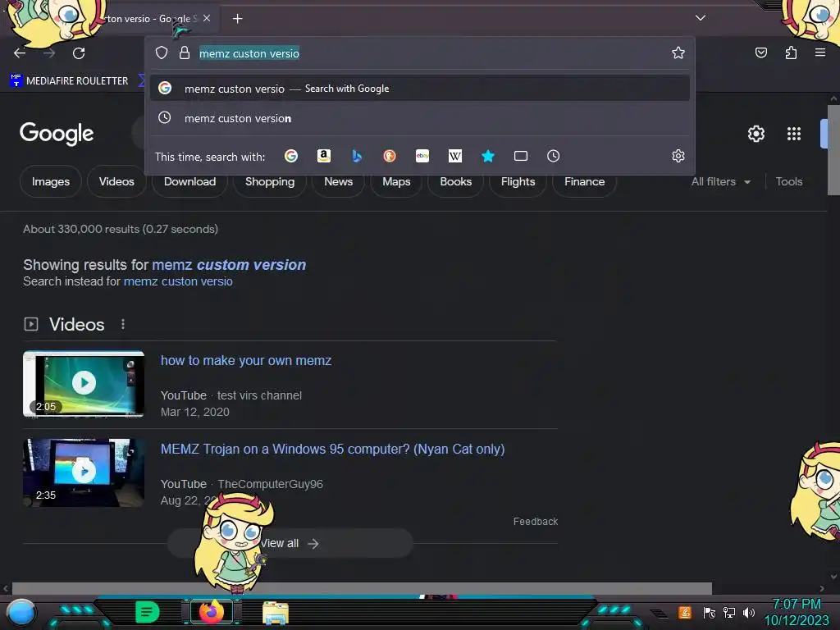Search this time with Google icon
The width and height of the screenshot is (840, 630).
click(291, 156)
